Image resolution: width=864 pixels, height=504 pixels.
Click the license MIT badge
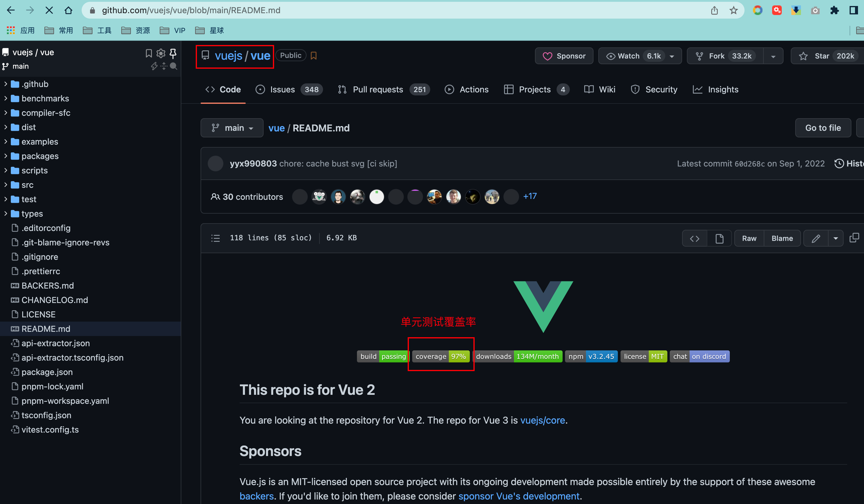point(644,356)
